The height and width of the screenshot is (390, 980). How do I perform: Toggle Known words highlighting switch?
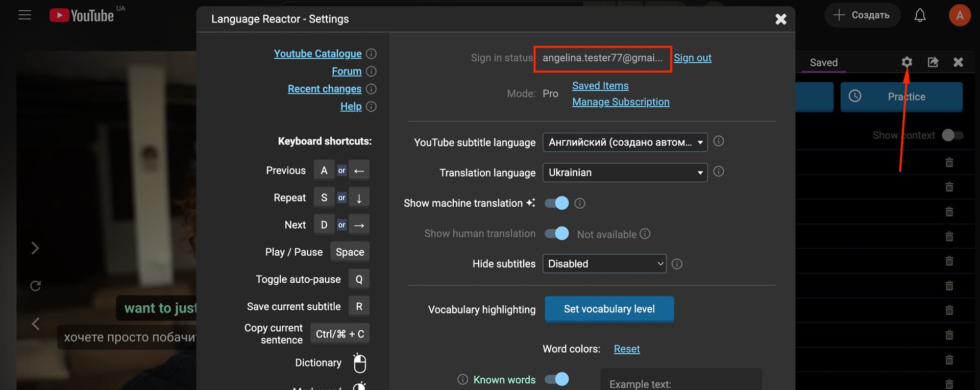[x=557, y=379]
